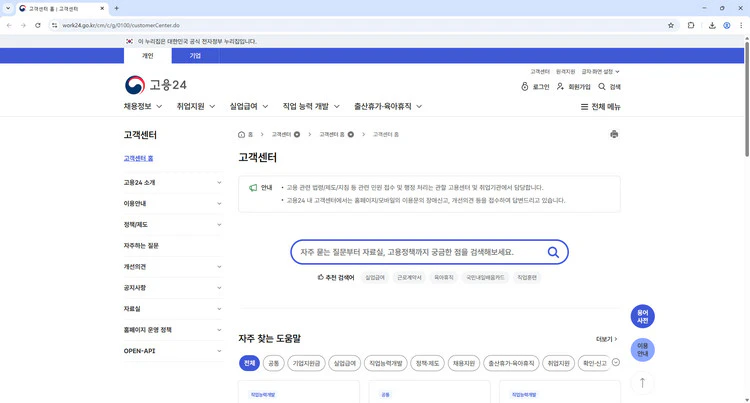The width and height of the screenshot is (750, 403).
Task: Click the 더보기 link
Action: coord(606,339)
